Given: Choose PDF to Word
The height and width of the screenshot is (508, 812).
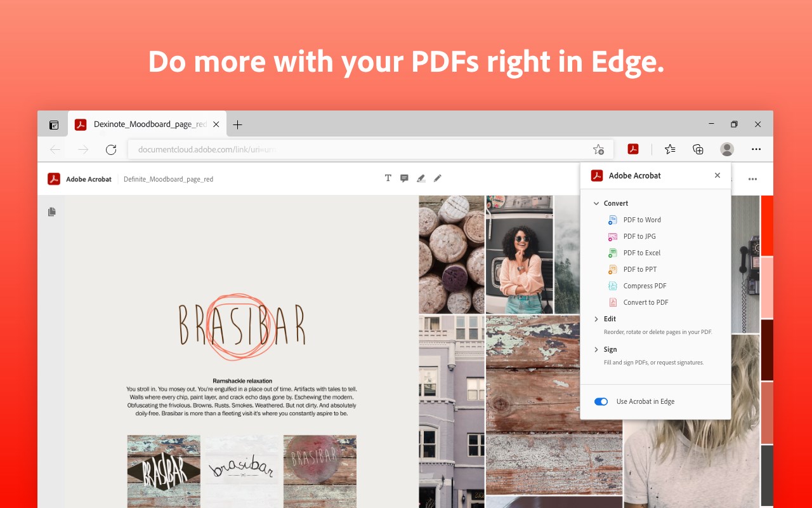Looking at the screenshot, I should 642,220.
